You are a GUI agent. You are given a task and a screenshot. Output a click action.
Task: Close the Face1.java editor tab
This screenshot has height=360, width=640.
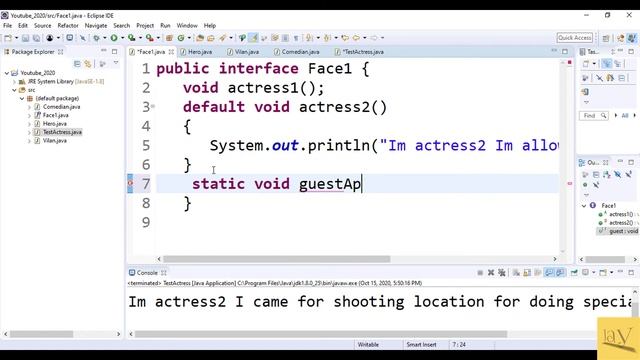[171, 52]
